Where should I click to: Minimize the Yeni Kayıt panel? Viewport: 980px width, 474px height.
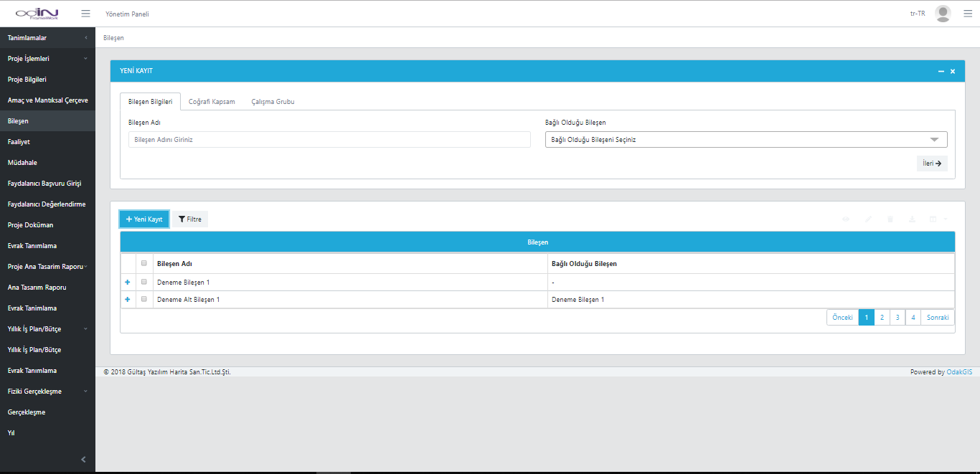point(941,72)
